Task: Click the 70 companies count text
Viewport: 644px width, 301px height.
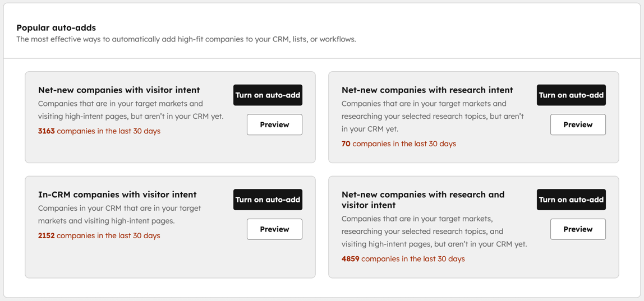Action: click(x=399, y=143)
